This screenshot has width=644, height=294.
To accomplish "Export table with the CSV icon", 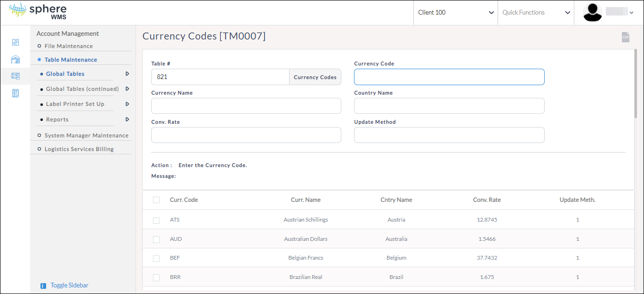I will [625, 37].
